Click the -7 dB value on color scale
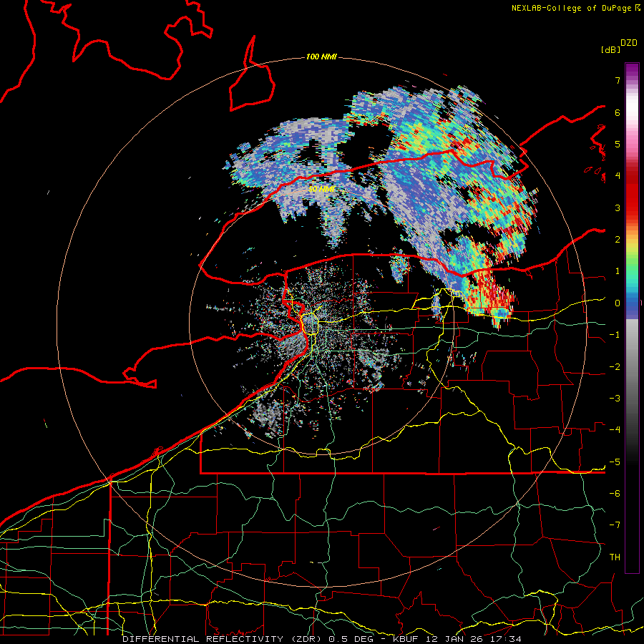644x644 pixels. (615, 525)
